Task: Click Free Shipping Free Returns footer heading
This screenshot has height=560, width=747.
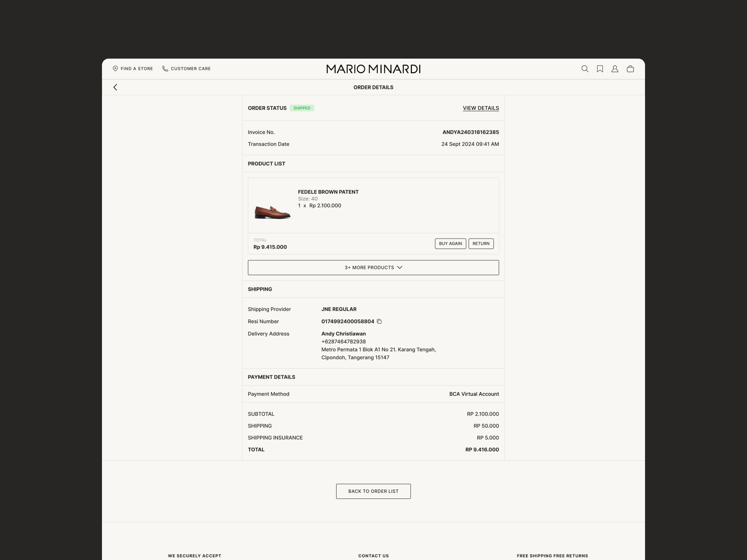Action: 552,556
